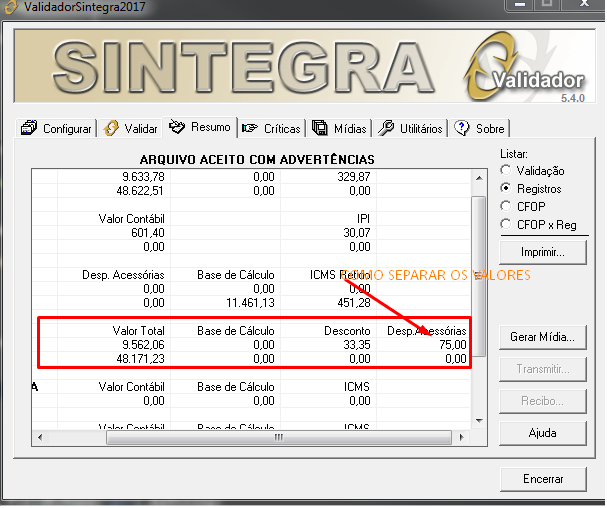
Task: Click the value 9.633,78 in first row
Action: [143, 177]
